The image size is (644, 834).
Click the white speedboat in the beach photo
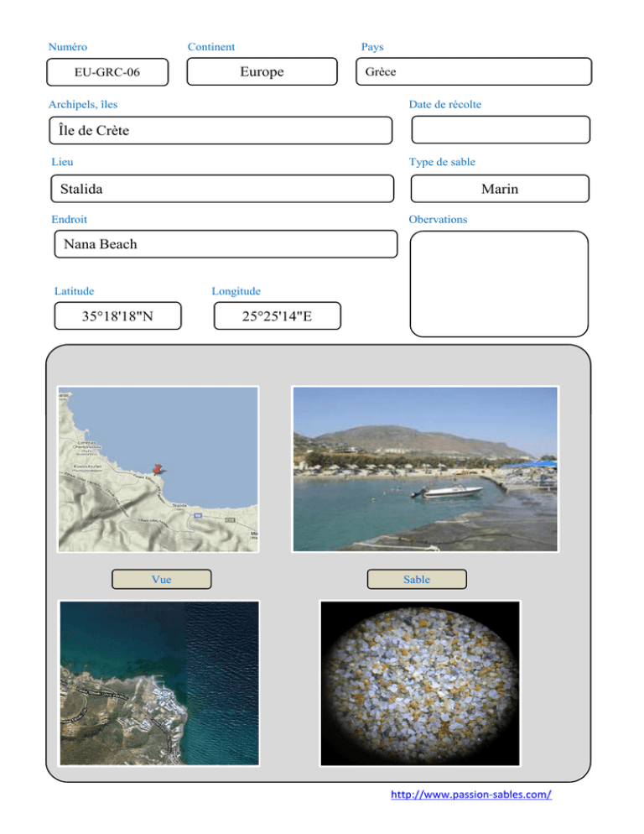[448, 492]
